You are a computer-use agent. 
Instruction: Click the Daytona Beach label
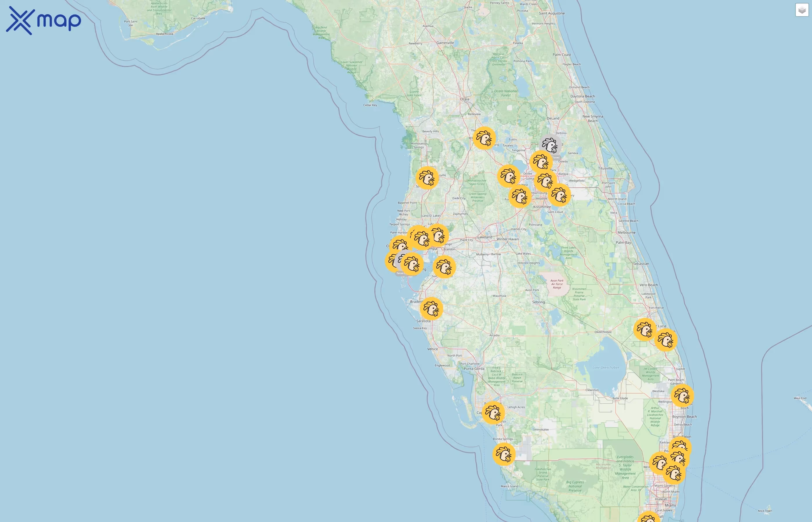(583, 96)
